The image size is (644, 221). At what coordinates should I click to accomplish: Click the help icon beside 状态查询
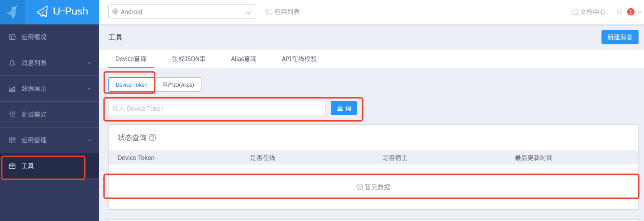[x=153, y=137]
